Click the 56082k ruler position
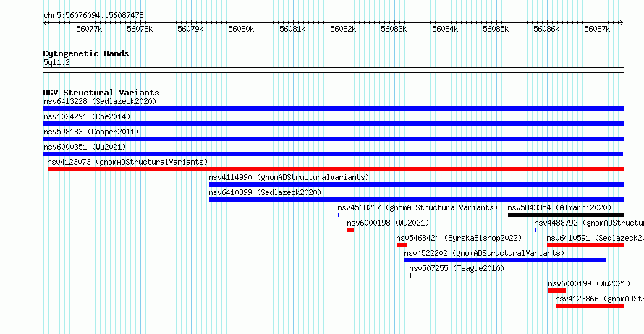This screenshot has height=334, width=644. (x=343, y=29)
